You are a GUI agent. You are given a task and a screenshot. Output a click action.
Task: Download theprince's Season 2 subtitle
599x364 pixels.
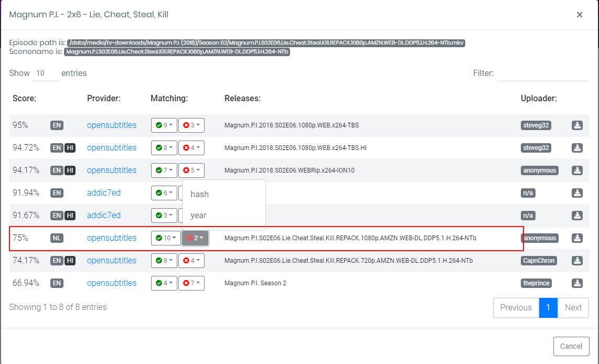[577, 283]
